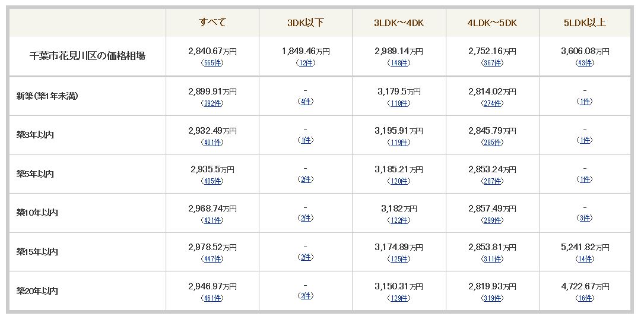Click the 148件 link in 3LDK〜4DK column
Viewport: 644px width, 322px height.
point(399,63)
